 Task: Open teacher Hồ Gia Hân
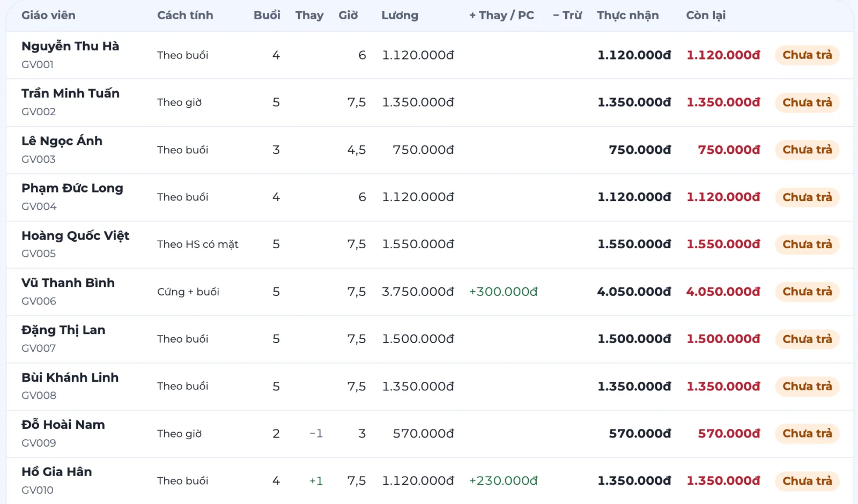click(x=57, y=472)
